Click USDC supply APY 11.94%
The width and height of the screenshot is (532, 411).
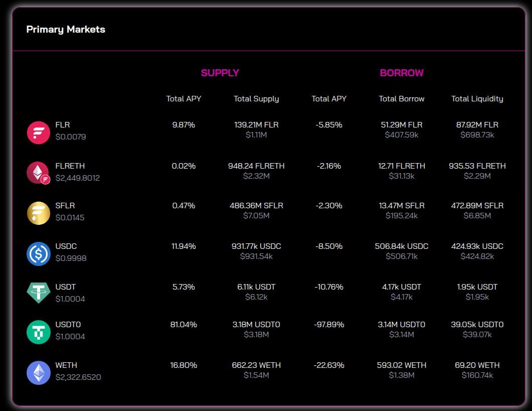tap(184, 246)
